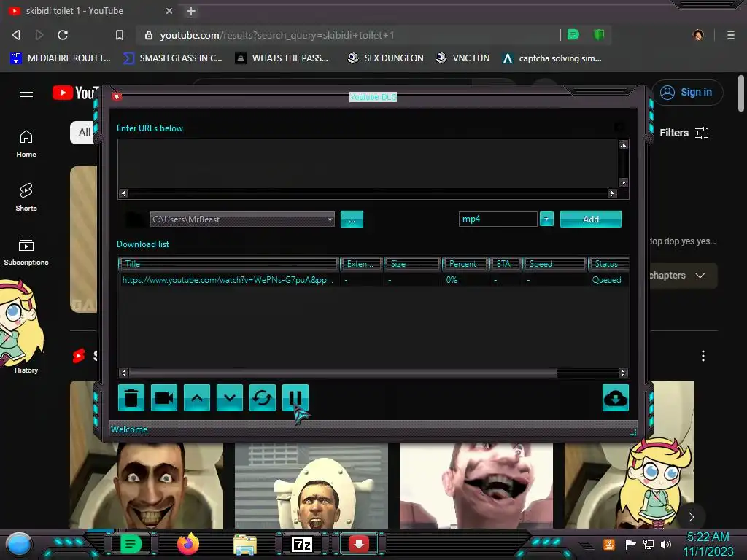This screenshot has width=747, height=560.
Task: Open YouTube search Filters
Action: tap(684, 133)
